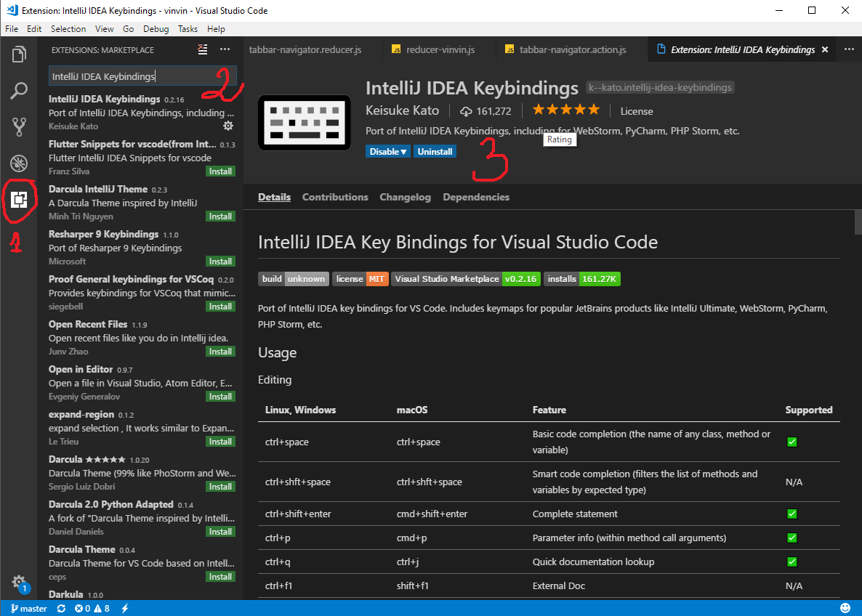
Task: Click the lightning bolt status bar icon
Action: pyautogui.click(x=125, y=608)
